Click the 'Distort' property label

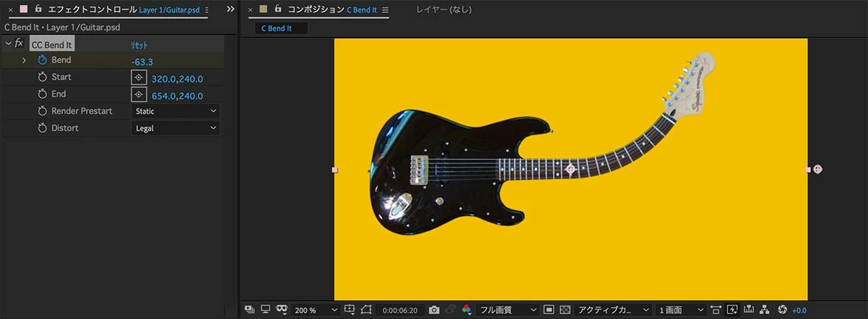pos(65,129)
